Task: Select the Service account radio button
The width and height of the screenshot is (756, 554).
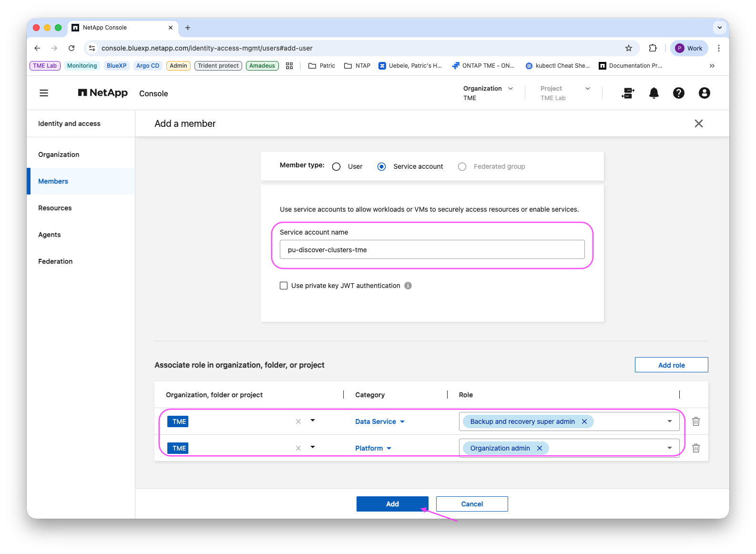Action: [x=381, y=166]
